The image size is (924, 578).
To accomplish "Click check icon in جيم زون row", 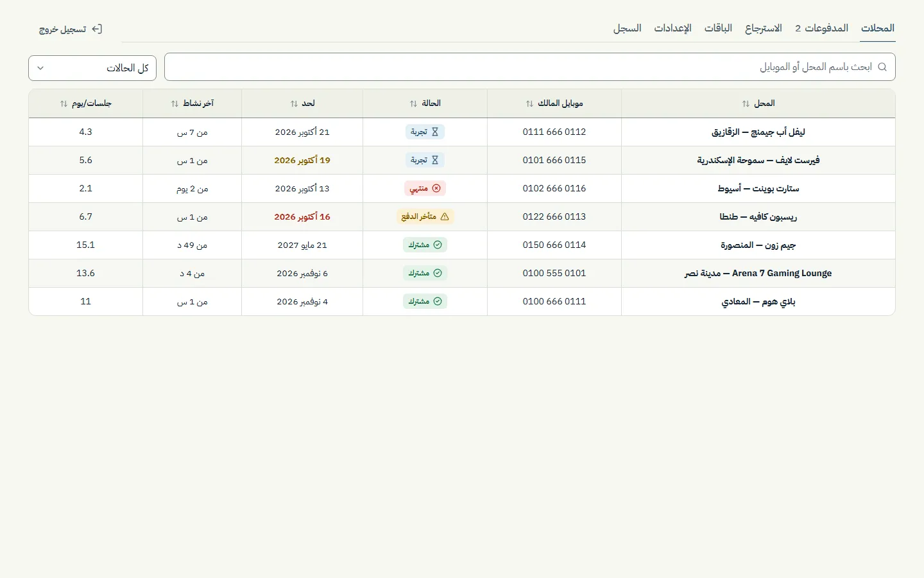I will tap(438, 245).
